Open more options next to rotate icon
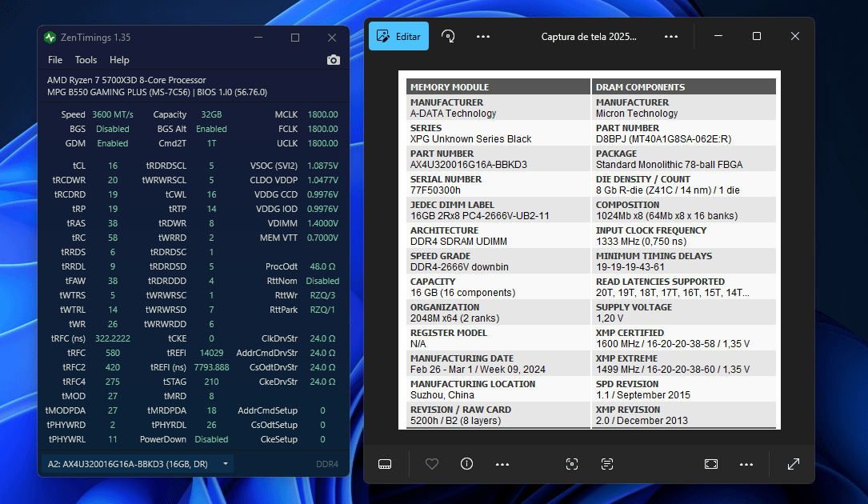This screenshot has width=868, height=504. [483, 36]
